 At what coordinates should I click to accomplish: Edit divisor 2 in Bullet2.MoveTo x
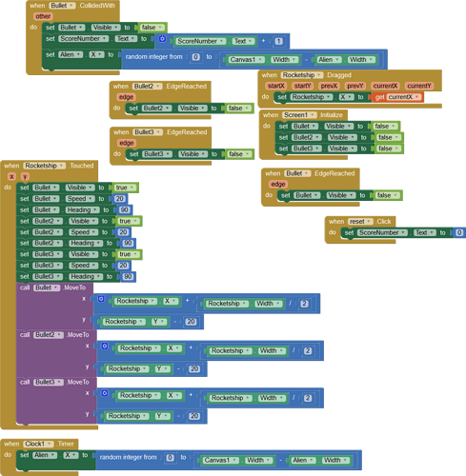tap(307, 350)
